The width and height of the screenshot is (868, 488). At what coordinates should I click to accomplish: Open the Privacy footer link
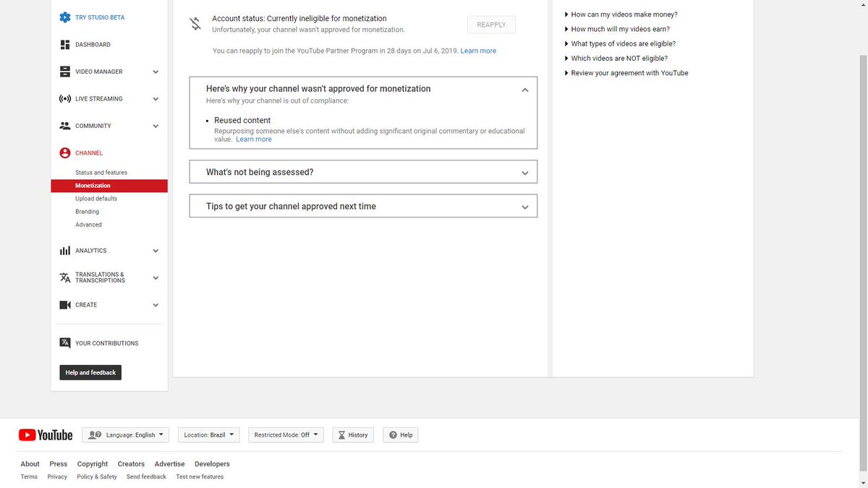click(x=57, y=477)
